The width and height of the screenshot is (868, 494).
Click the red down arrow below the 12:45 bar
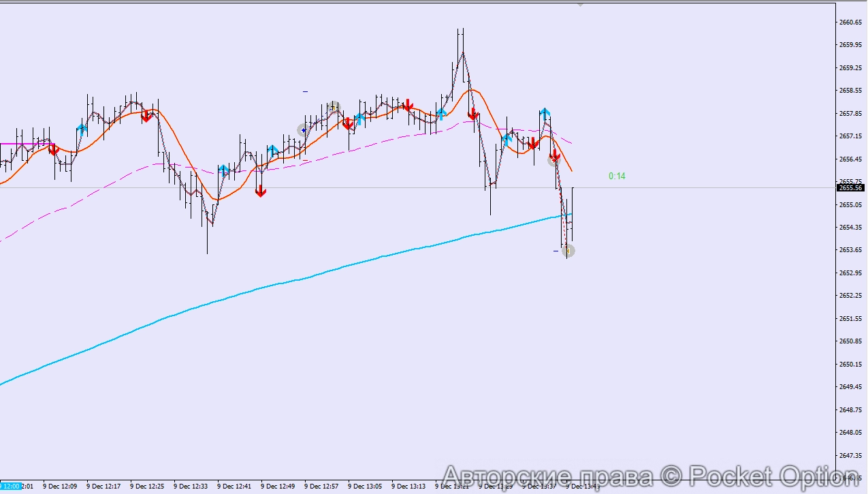click(x=260, y=191)
